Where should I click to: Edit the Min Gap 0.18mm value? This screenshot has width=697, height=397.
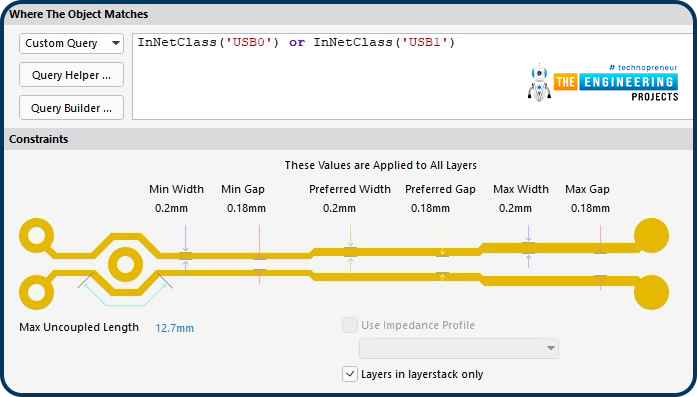coord(246,208)
